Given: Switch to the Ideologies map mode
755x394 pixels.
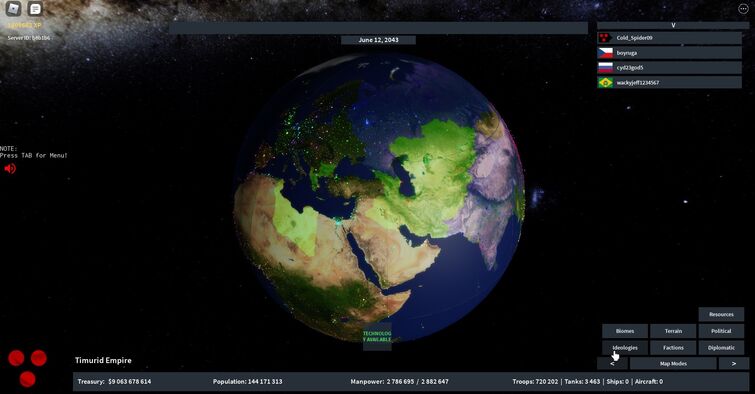Looking at the screenshot, I should (625, 347).
